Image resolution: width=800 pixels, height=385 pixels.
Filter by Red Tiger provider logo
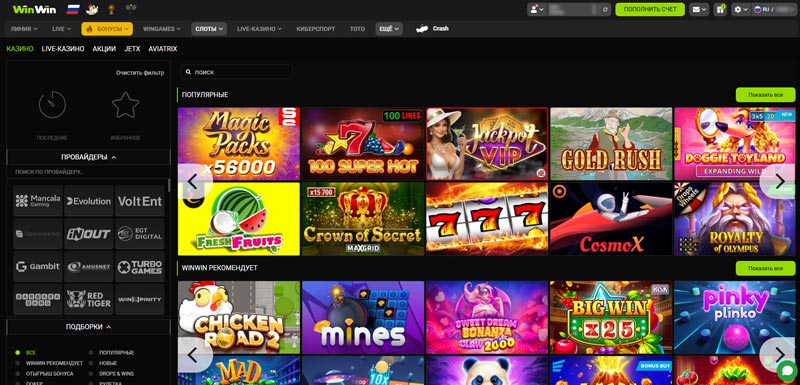click(89, 299)
